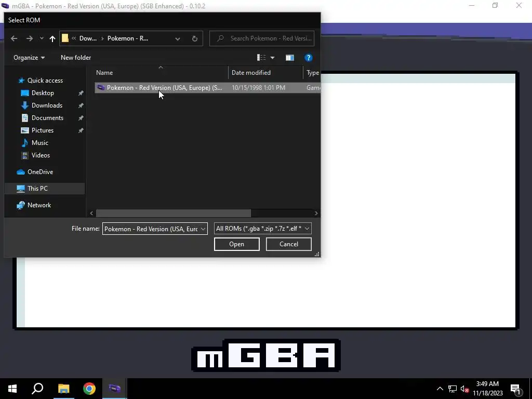Sort by the Date modified column
Viewport: 532px width, 399px height.
tap(265, 73)
